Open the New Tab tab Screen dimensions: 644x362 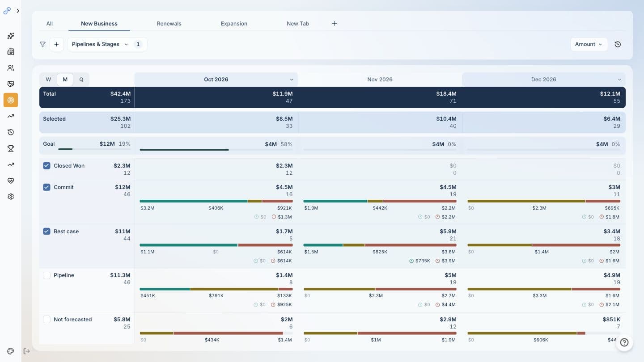(298, 24)
